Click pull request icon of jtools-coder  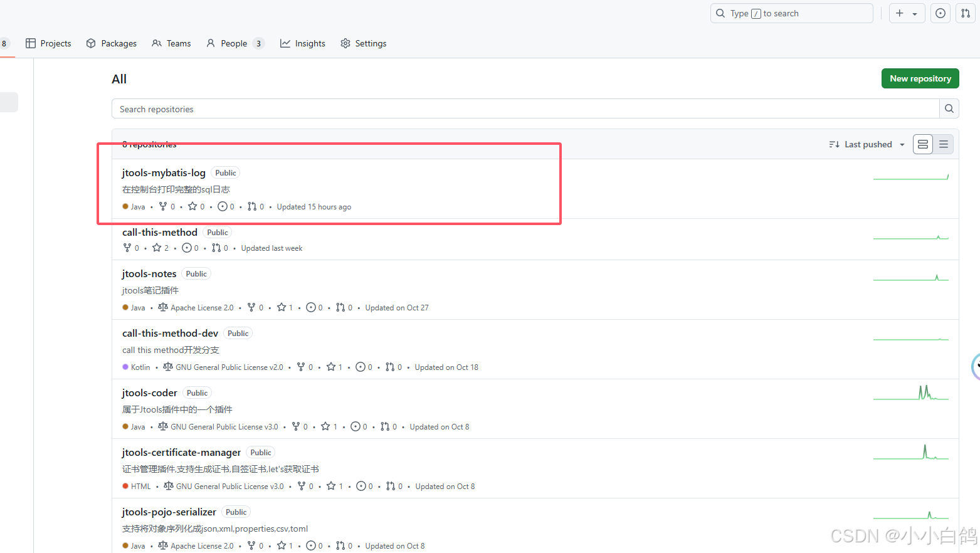point(385,426)
